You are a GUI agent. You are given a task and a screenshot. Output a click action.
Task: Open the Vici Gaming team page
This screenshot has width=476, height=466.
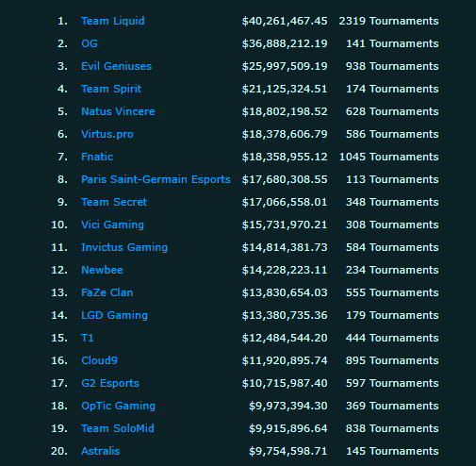(x=112, y=225)
